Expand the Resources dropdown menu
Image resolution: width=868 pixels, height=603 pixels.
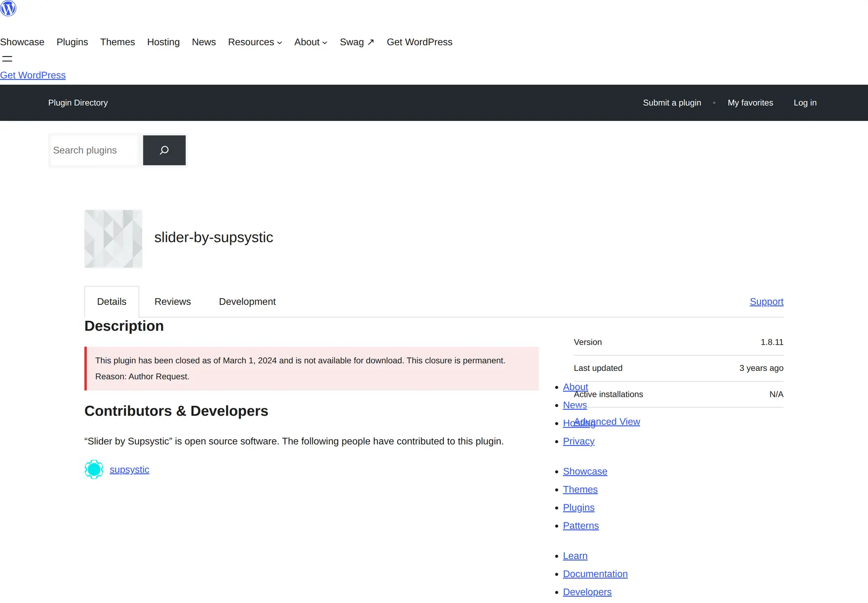click(x=255, y=42)
